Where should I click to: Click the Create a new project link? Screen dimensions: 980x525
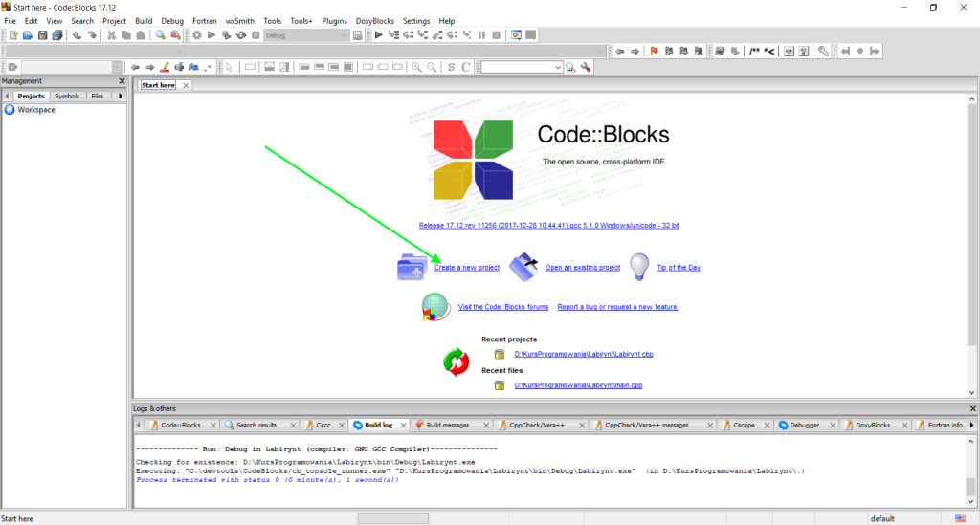(467, 268)
